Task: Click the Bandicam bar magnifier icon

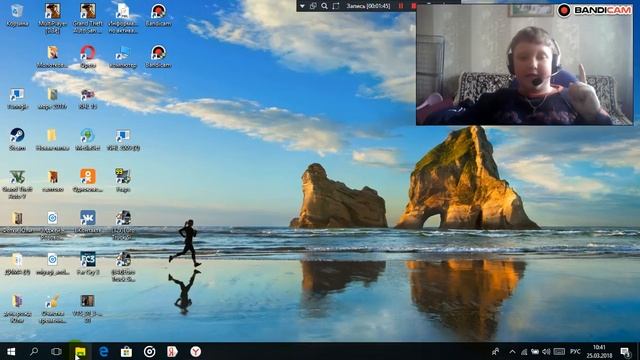Action: pyautogui.click(x=324, y=6)
